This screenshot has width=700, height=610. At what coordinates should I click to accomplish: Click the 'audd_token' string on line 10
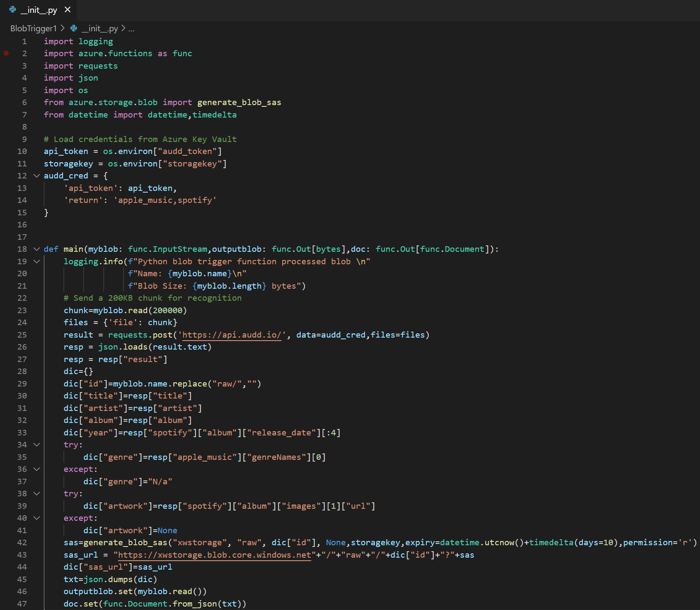(x=187, y=151)
